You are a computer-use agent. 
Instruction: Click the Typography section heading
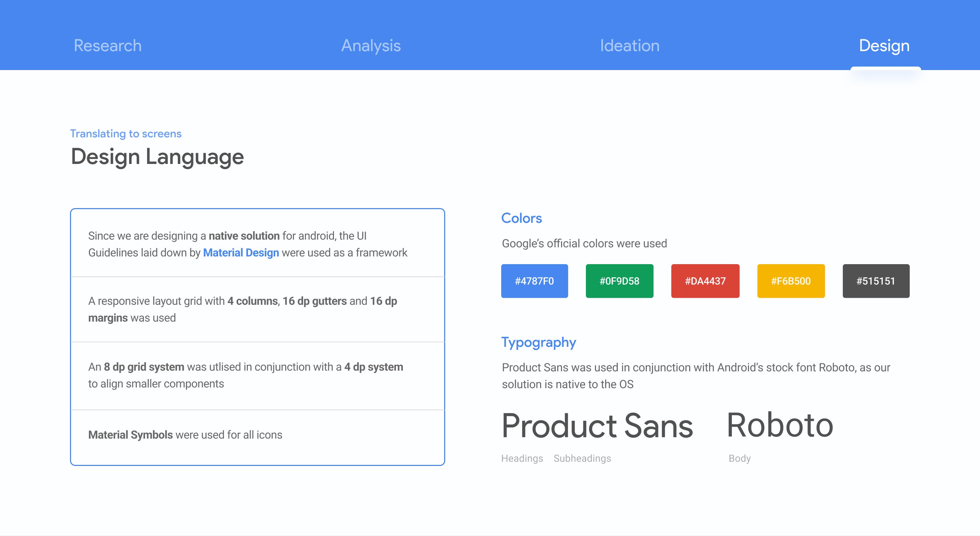(x=538, y=342)
